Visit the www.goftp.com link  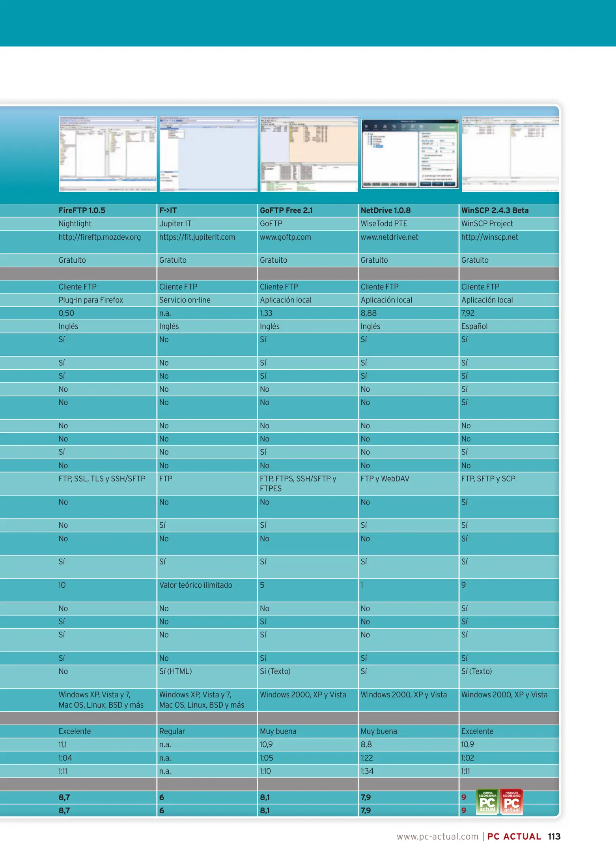coord(285,237)
